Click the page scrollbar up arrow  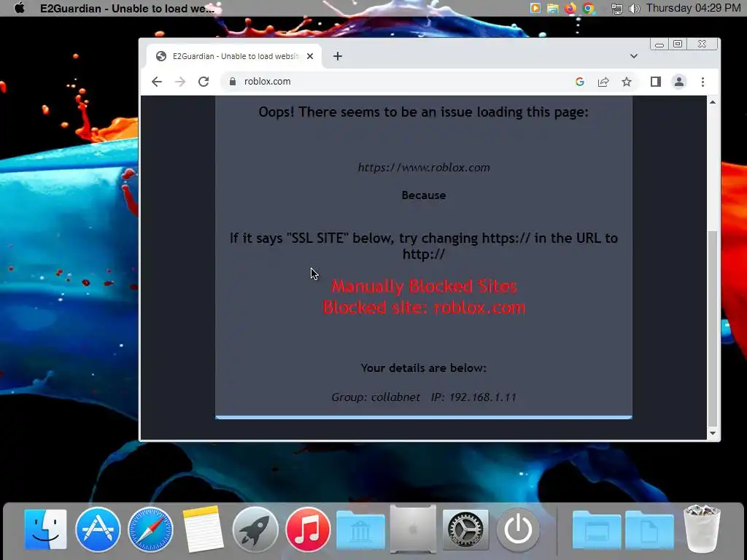pos(713,102)
